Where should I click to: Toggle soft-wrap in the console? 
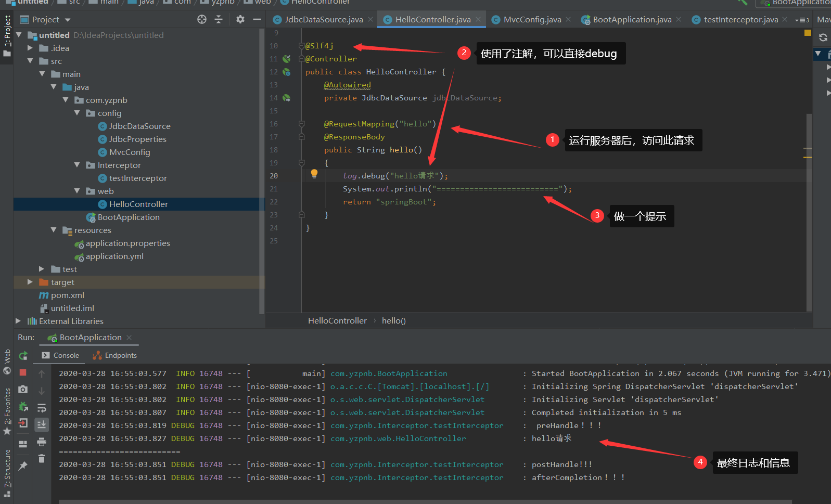(42, 408)
